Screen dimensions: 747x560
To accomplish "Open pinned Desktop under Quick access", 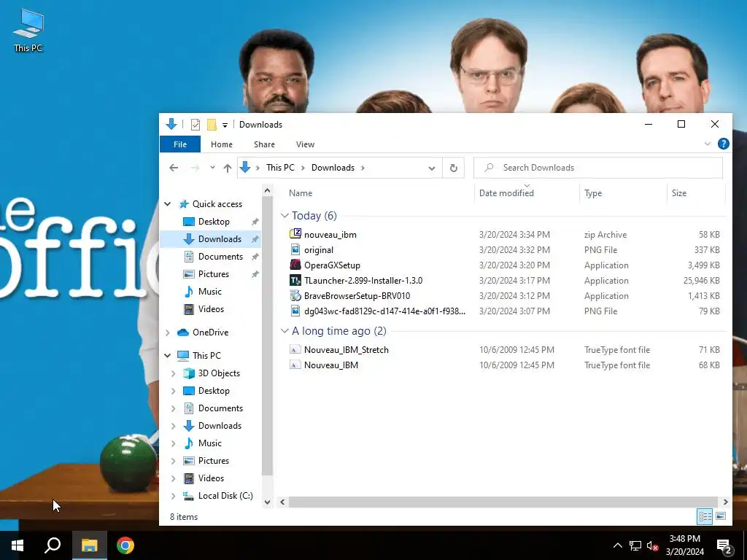I will pyautogui.click(x=214, y=222).
